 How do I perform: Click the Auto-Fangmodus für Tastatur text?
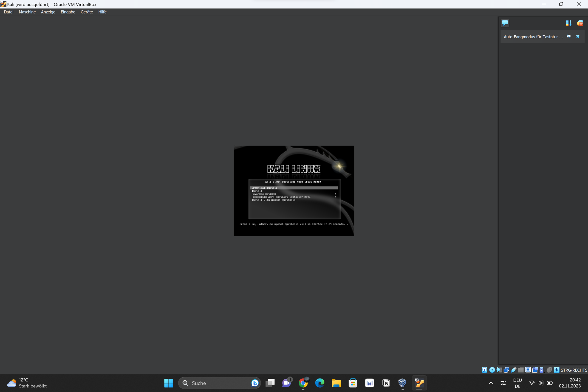click(x=533, y=37)
